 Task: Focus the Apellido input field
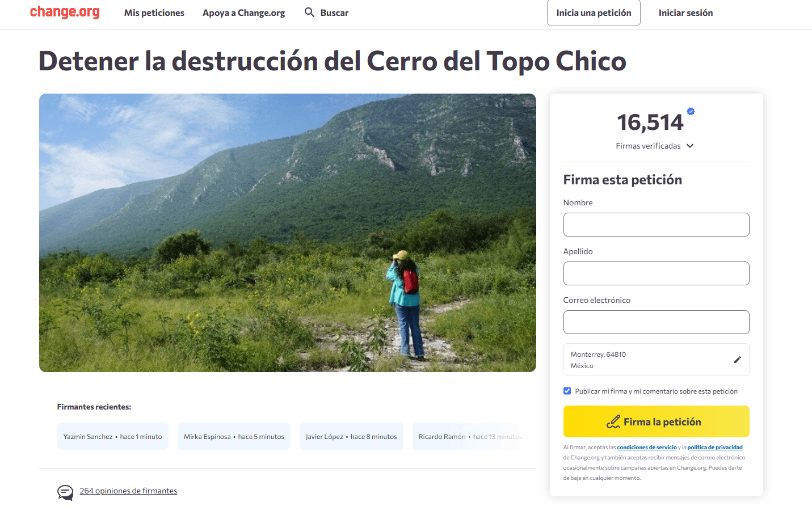(x=656, y=273)
